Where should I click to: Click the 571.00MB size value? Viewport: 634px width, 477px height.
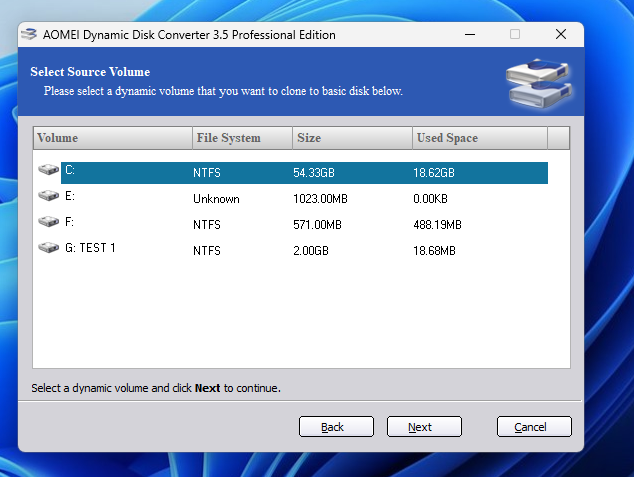[317, 225]
